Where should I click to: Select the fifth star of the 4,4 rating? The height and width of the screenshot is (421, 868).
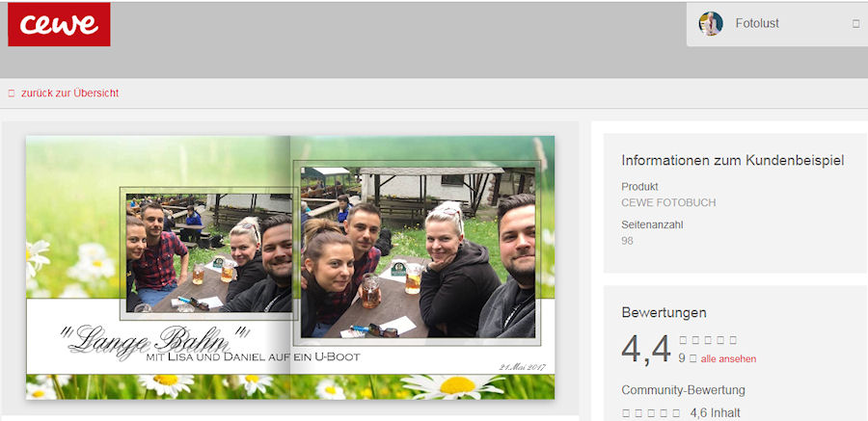point(733,340)
